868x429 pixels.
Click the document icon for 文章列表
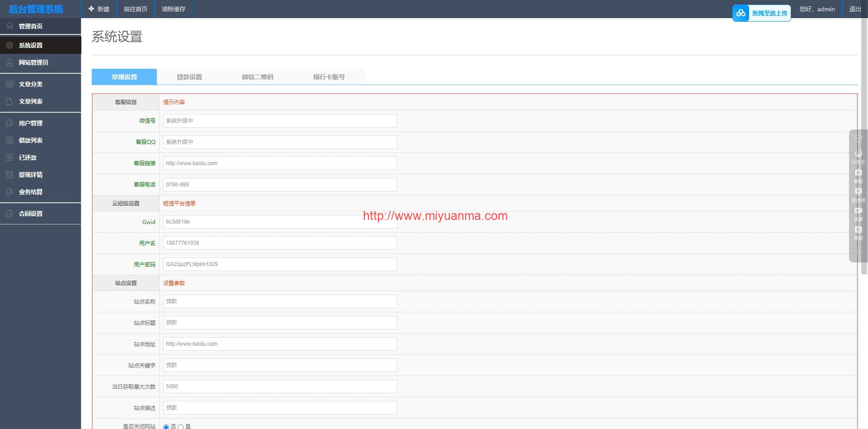tap(9, 101)
